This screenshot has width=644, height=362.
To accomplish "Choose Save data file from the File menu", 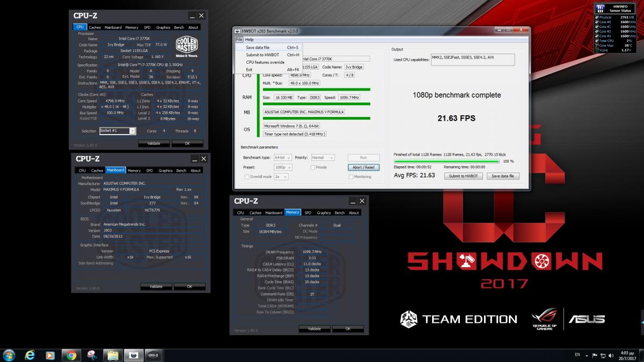I will click(268, 47).
